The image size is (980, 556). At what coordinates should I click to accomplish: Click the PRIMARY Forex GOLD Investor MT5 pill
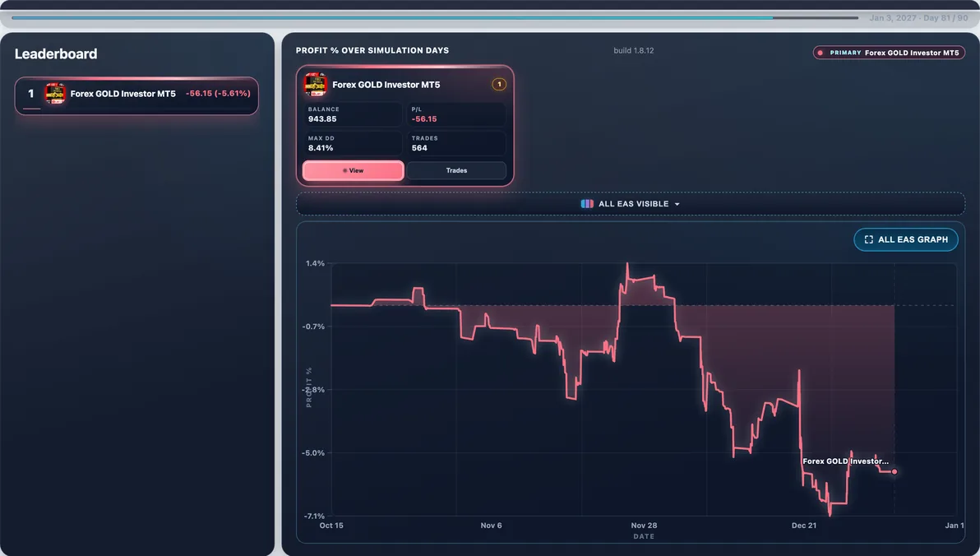pyautogui.click(x=888, y=53)
